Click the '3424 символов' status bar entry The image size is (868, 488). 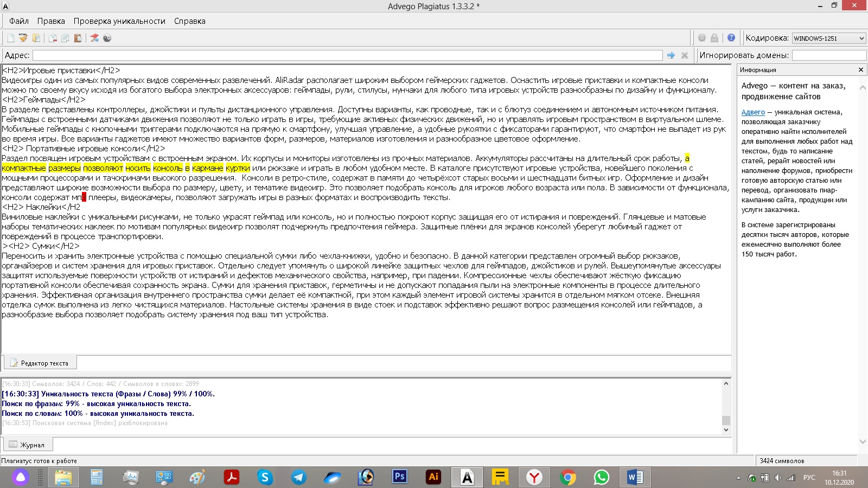[782, 461]
